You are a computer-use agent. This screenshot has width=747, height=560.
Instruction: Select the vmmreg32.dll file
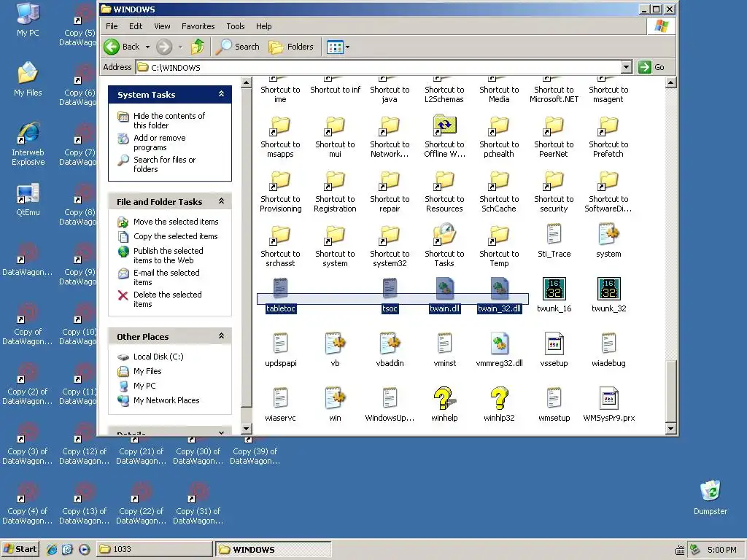[499, 343]
